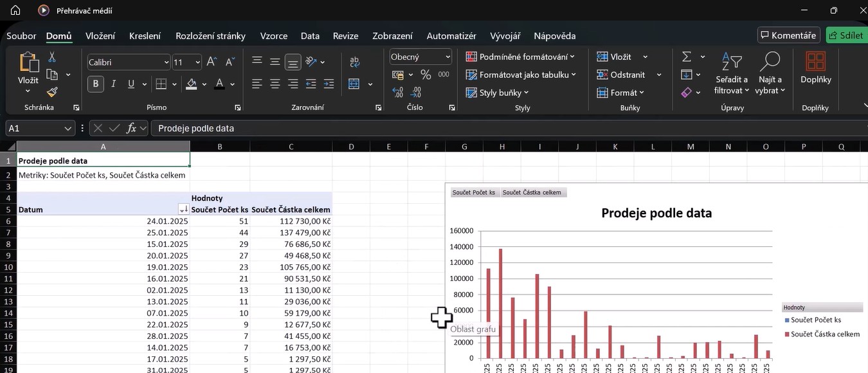Image resolution: width=868 pixels, height=373 pixels.
Task: Click the increase font size icon
Action: (212, 62)
